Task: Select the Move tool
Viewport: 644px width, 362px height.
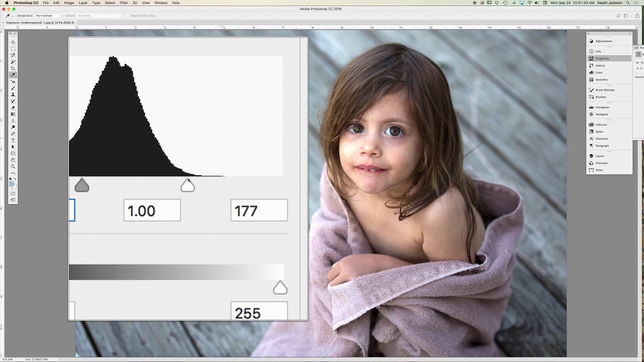Action: pyautogui.click(x=13, y=42)
